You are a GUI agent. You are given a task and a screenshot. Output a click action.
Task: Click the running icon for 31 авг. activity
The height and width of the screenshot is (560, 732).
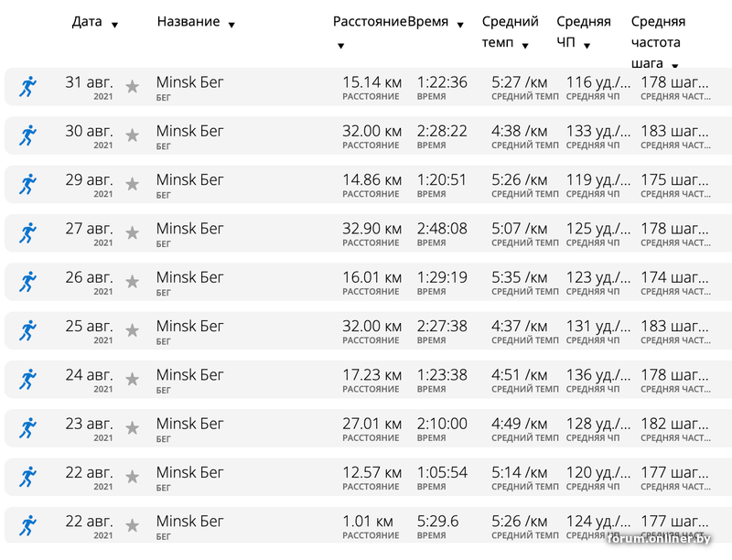28,87
